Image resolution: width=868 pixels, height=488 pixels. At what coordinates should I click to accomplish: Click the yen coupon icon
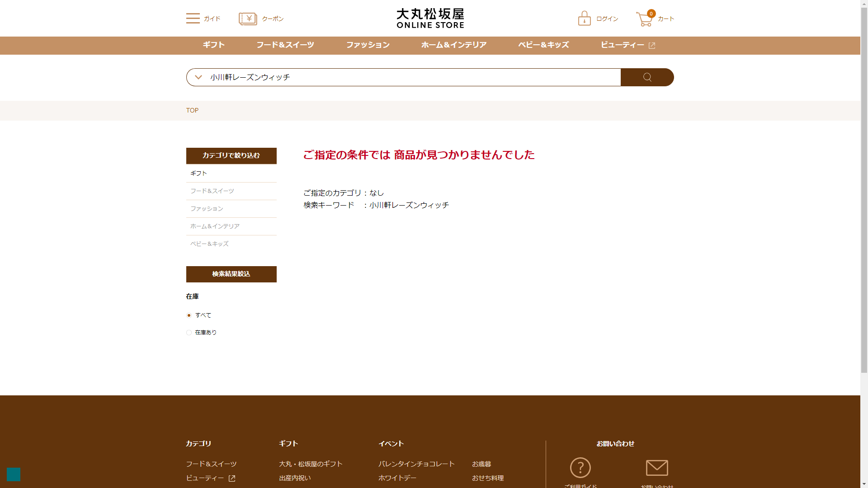click(248, 19)
